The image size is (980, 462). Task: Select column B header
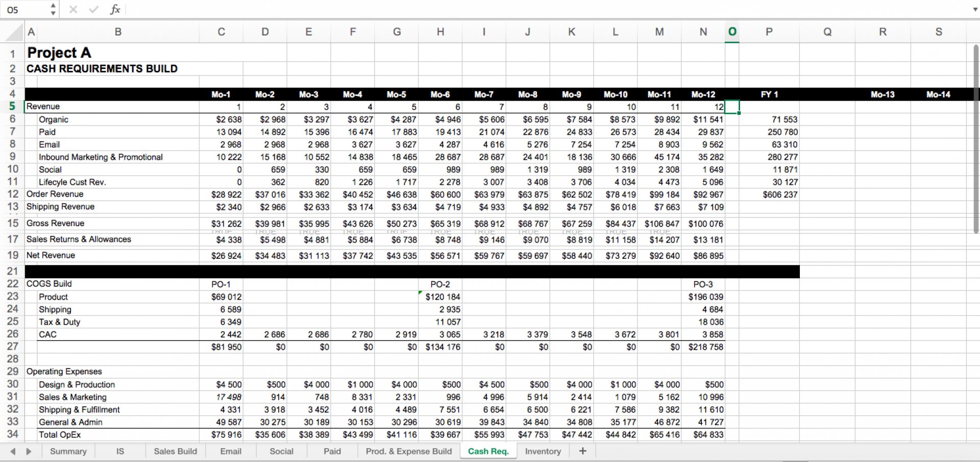pyautogui.click(x=118, y=32)
